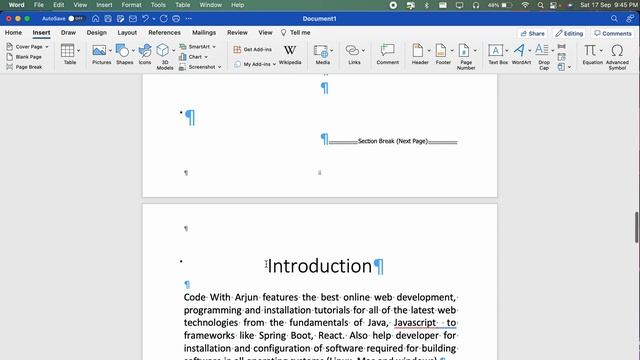Click the Equation pi icon

(x=590, y=51)
